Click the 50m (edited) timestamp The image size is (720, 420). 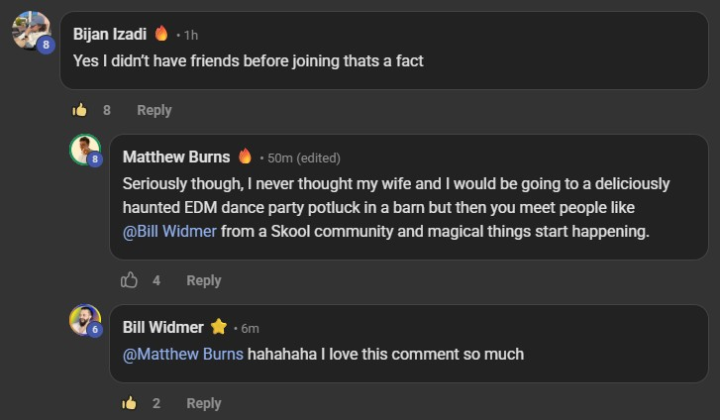(x=304, y=158)
